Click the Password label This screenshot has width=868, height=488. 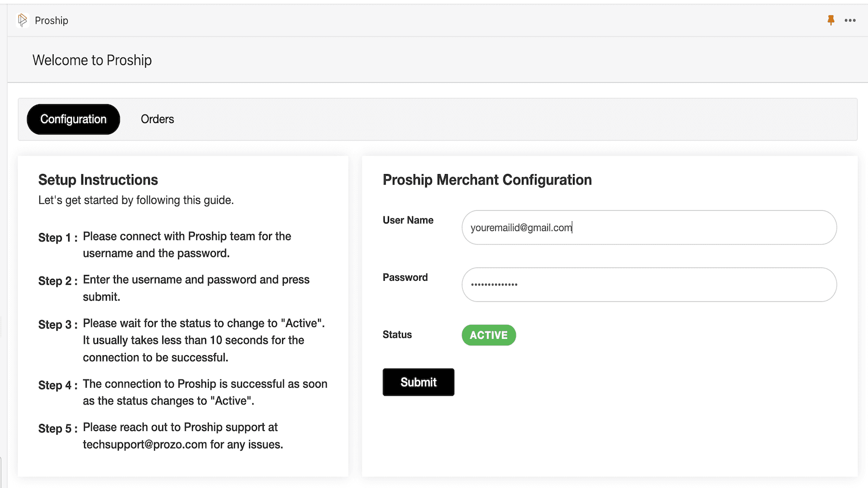(x=405, y=278)
